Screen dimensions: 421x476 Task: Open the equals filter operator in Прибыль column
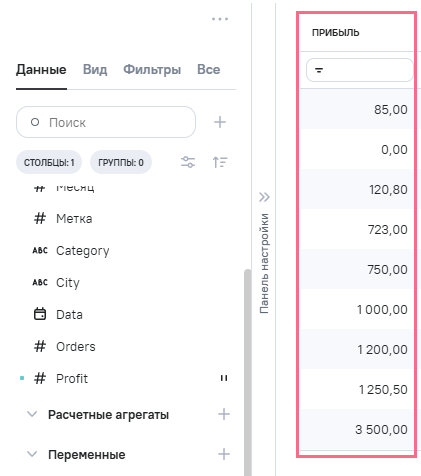(319, 70)
